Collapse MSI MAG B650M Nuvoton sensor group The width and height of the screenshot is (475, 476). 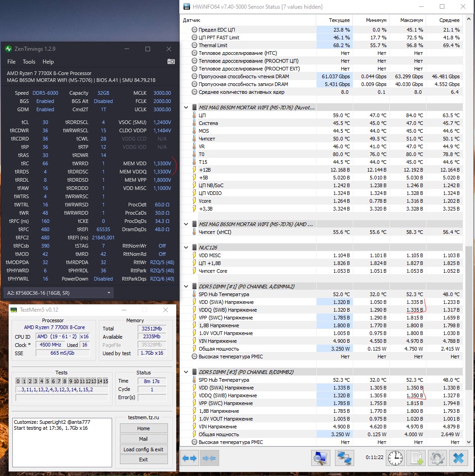[x=186, y=108]
